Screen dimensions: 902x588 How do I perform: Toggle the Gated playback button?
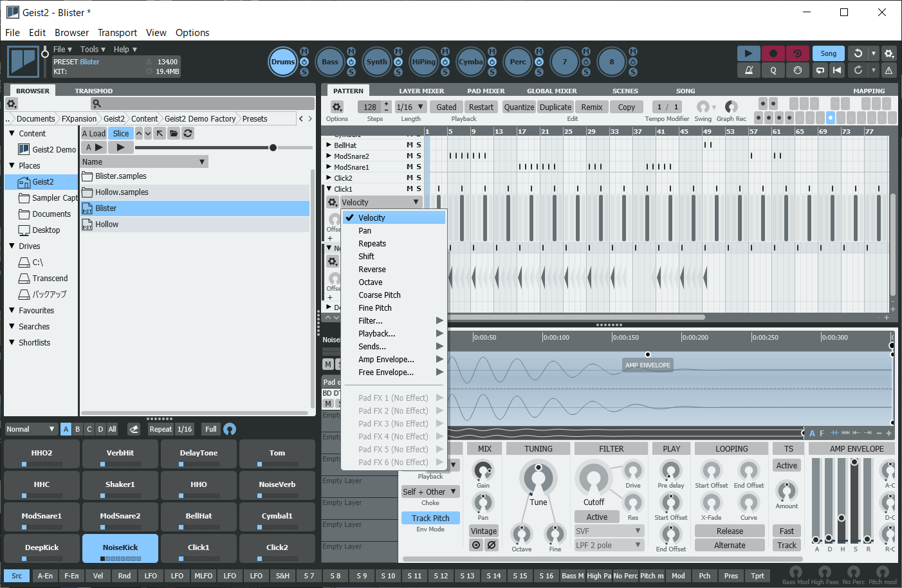click(446, 107)
